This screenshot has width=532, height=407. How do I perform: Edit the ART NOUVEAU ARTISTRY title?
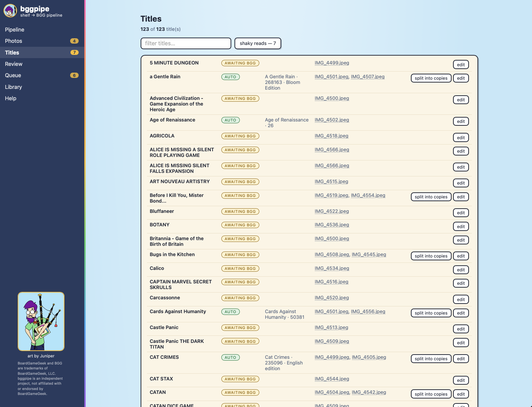[x=461, y=183]
